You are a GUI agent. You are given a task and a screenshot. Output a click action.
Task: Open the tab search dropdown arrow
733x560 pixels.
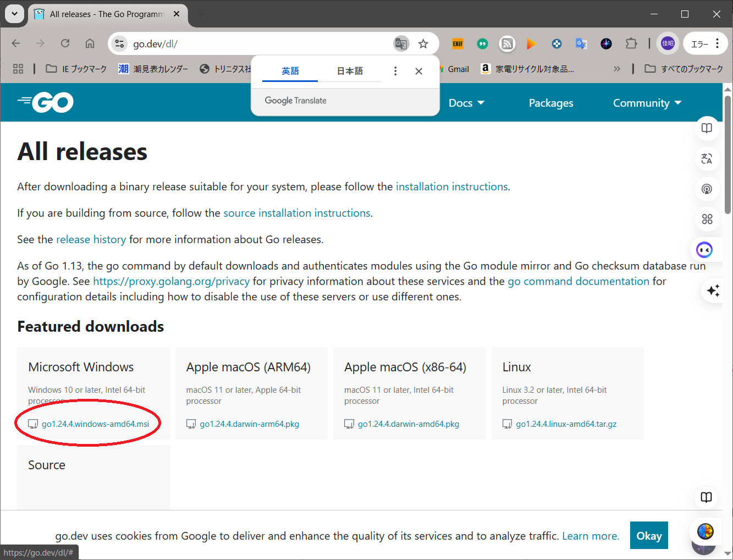click(x=14, y=14)
